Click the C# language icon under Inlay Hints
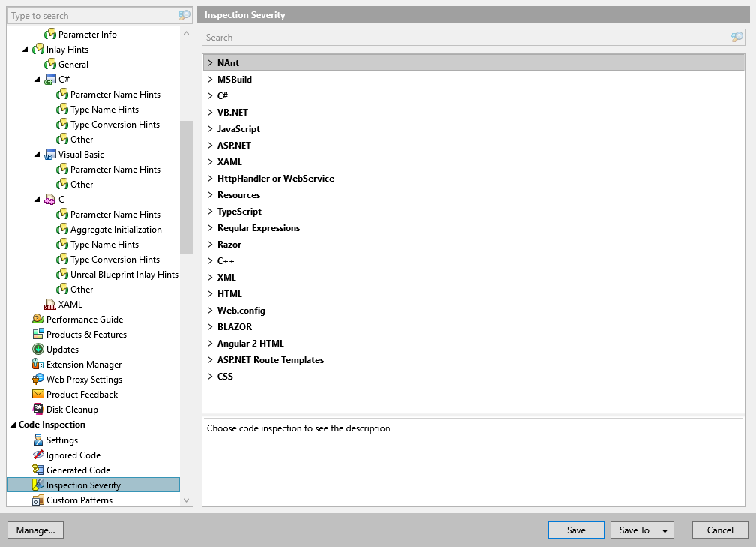Viewport: 756px width, 547px height. click(49, 79)
